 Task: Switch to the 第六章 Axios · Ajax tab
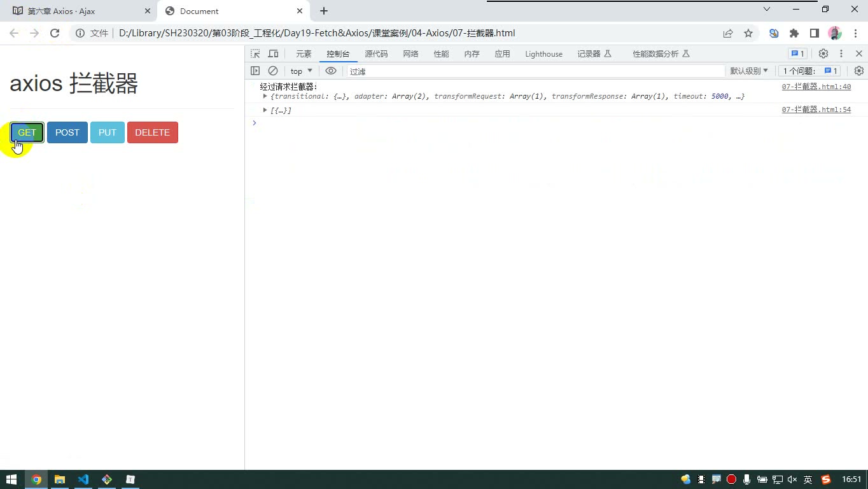pyautogui.click(x=80, y=11)
